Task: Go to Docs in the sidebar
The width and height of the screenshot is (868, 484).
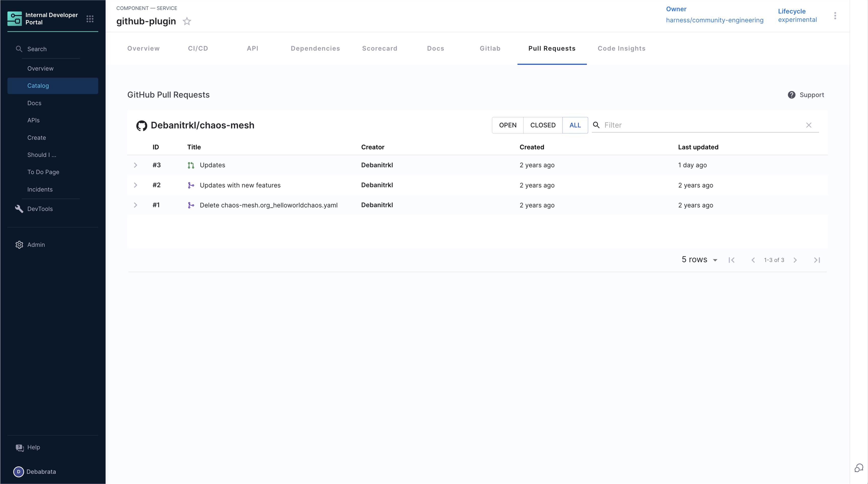Action: pyautogui.click(x=34, y=103)
